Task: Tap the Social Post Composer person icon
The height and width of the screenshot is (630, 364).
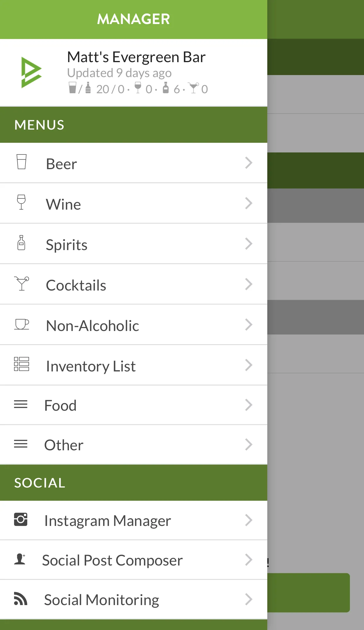Action: (20, 559)
